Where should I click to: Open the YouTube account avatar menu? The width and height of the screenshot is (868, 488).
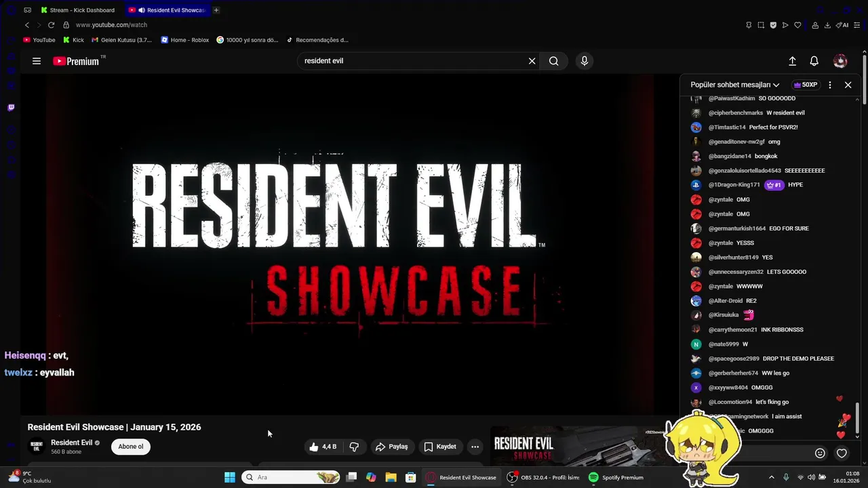point(840,61)
